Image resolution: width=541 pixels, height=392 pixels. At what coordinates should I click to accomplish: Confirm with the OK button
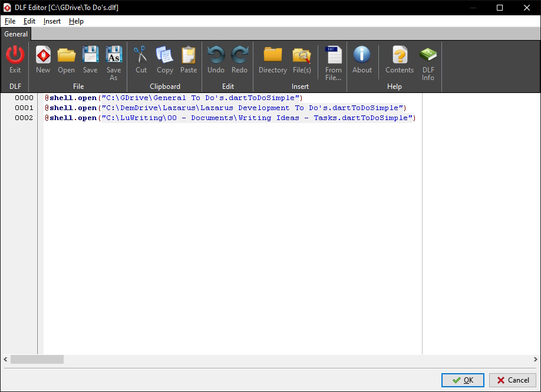(463, 380)
